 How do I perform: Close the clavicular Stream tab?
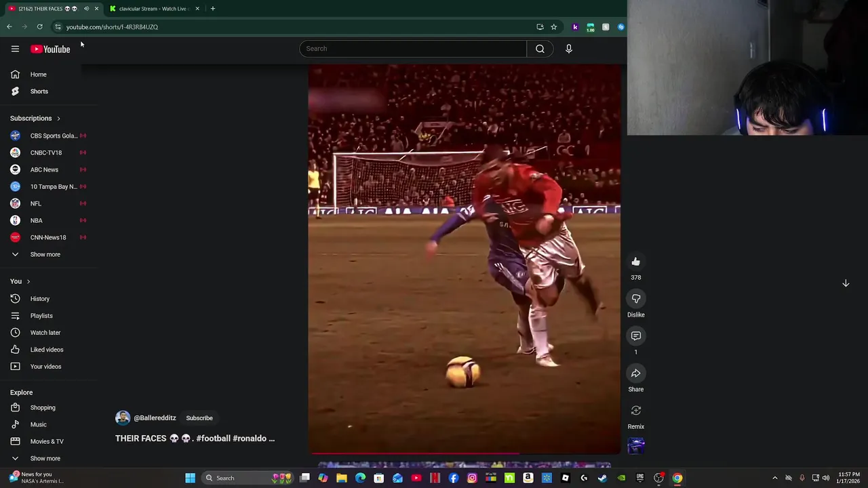click(x=197, y=9)
